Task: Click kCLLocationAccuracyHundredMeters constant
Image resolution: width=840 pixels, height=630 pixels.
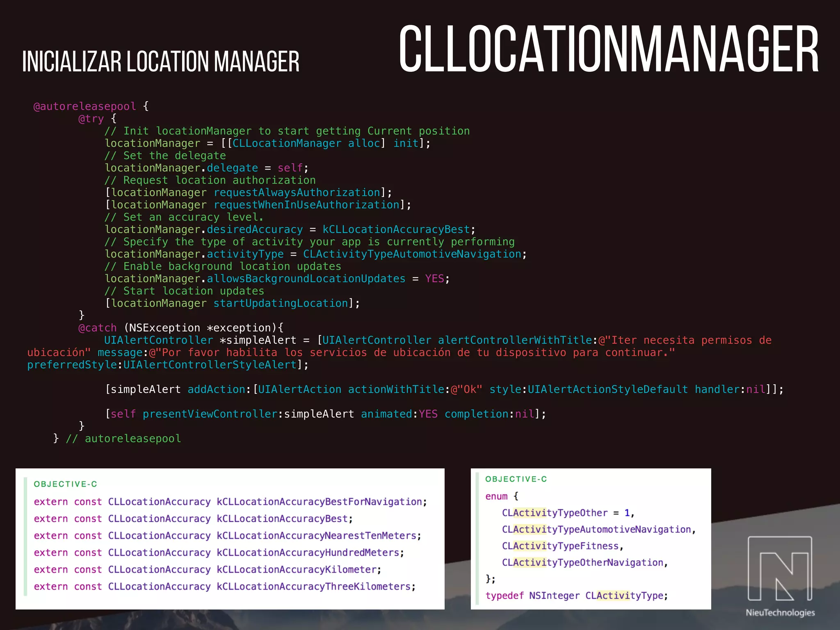Action: [x=308, y=552]
